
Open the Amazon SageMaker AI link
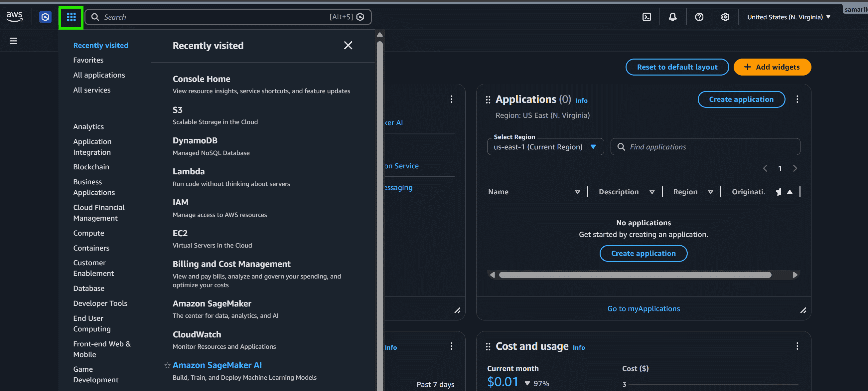coord(217,365)
